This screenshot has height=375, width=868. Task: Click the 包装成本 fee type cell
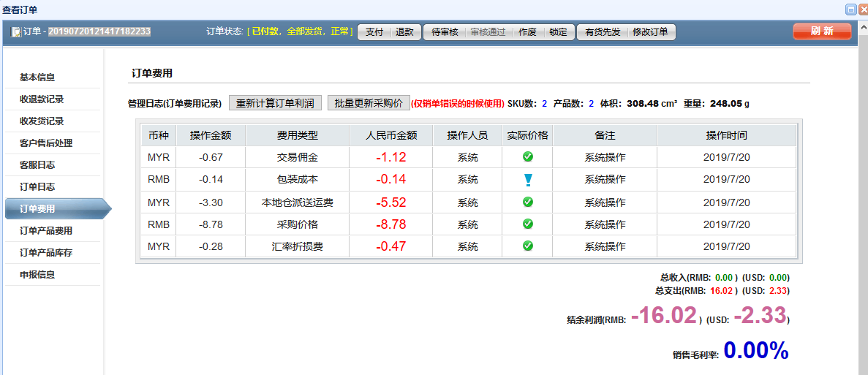(298, 180)
